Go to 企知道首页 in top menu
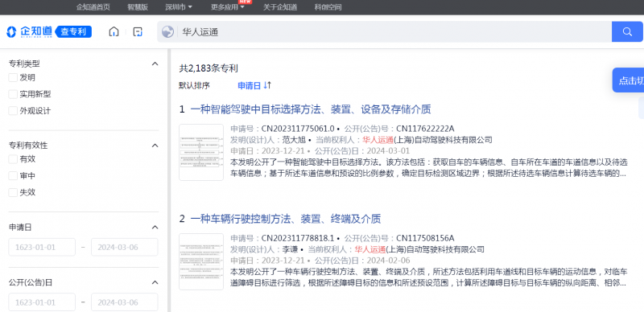The width and height of the screenshot is (644, 312). [x=93, y=7]
